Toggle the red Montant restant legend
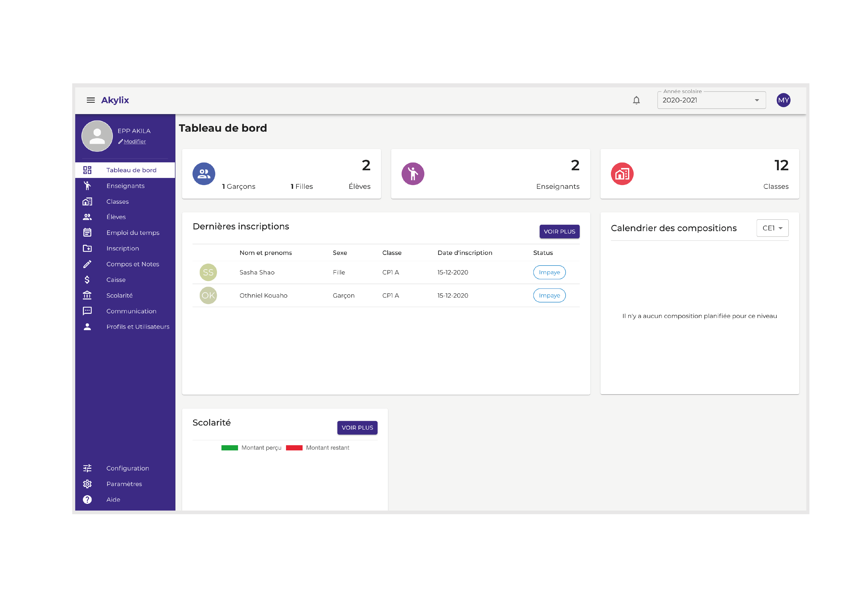The image size is (868, 614). click(294, 448)
